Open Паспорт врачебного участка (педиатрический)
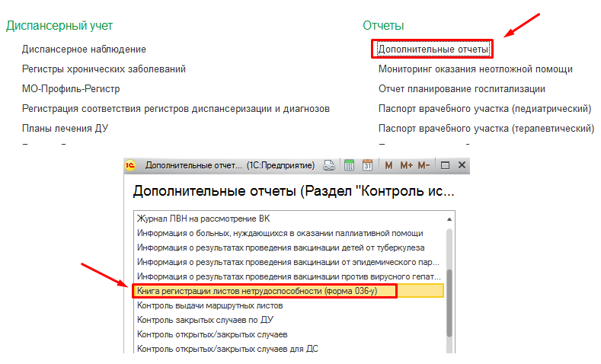601x364 pixels. pyautogui.click(x=484, y=109)
